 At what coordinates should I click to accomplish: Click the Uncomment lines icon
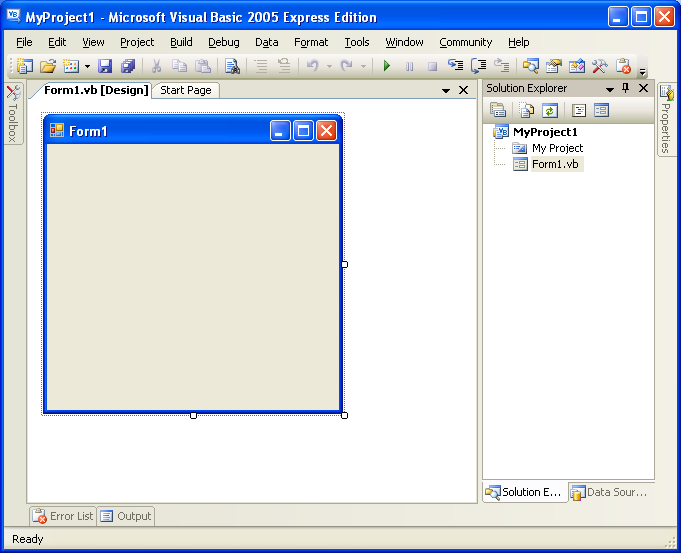pos(284,66)
